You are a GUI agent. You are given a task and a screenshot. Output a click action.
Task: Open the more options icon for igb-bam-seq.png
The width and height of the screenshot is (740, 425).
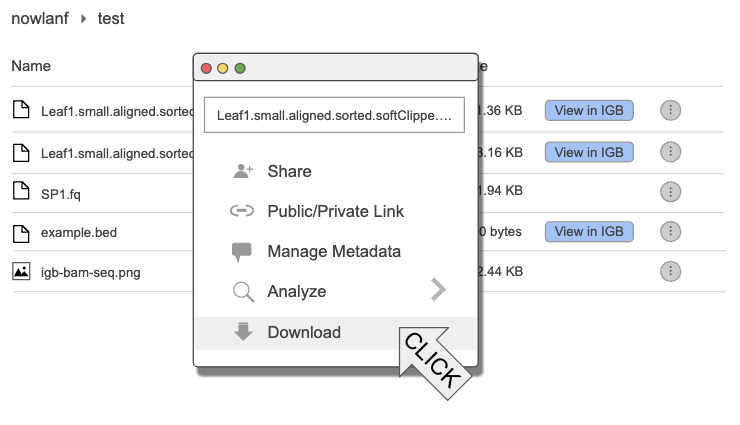pyautogui.click(x=671, y=271)
